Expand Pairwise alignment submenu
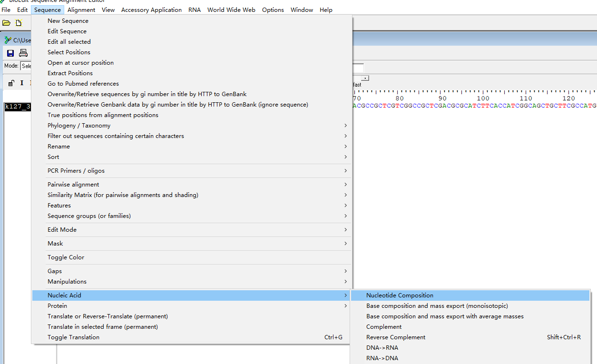Image resolution: width=597 pixels, height=364 pixels. coord(192,185)
